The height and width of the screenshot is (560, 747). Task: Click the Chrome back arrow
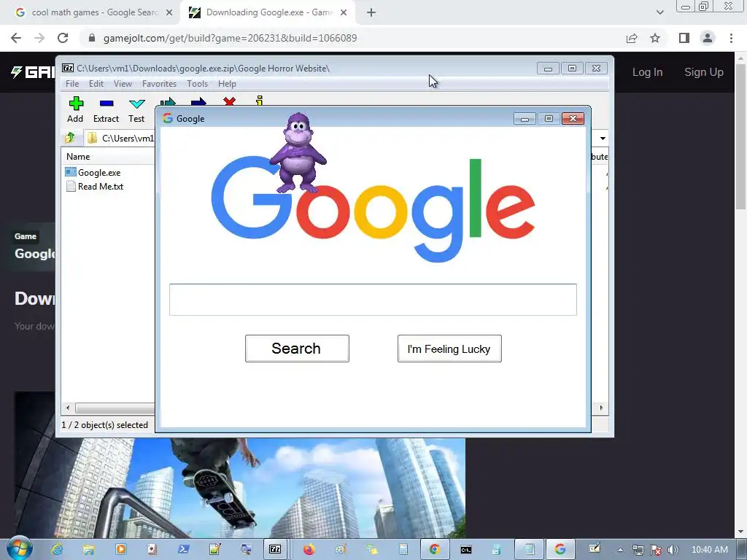click(x=16, y=38)
